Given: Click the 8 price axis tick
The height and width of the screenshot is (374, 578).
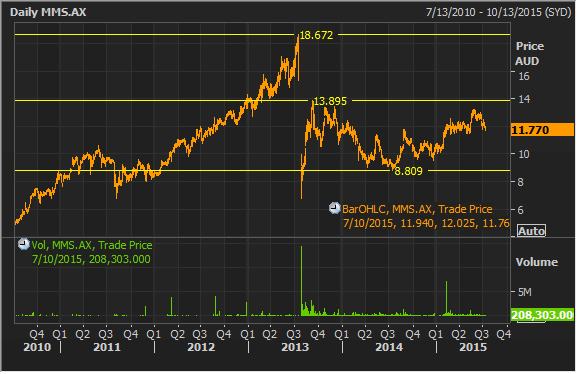Looking at the screenshot, I should (x=520, y=182).
